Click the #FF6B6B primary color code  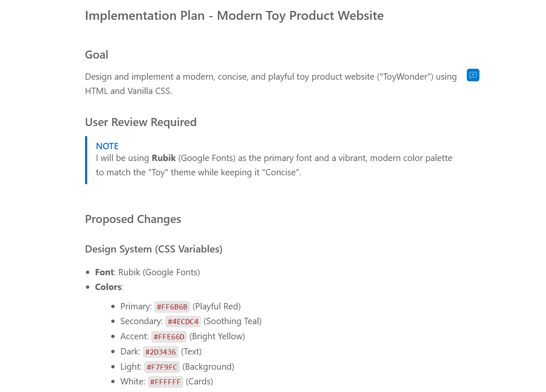click(172, 307)
